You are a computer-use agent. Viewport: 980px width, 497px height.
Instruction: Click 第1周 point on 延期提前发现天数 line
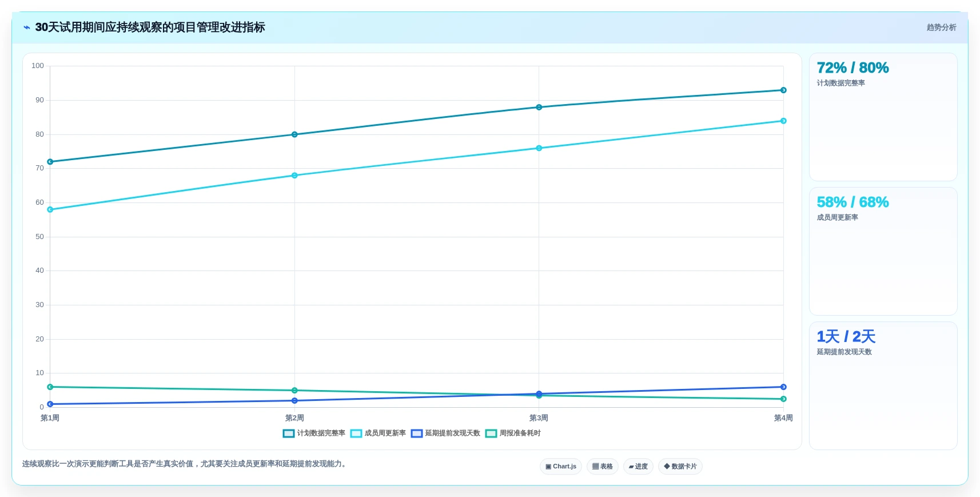click(x=50, y=404)
